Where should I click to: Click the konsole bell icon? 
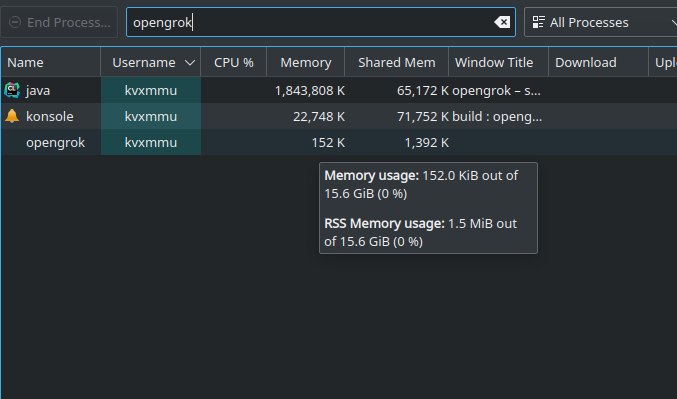(12, 116)
